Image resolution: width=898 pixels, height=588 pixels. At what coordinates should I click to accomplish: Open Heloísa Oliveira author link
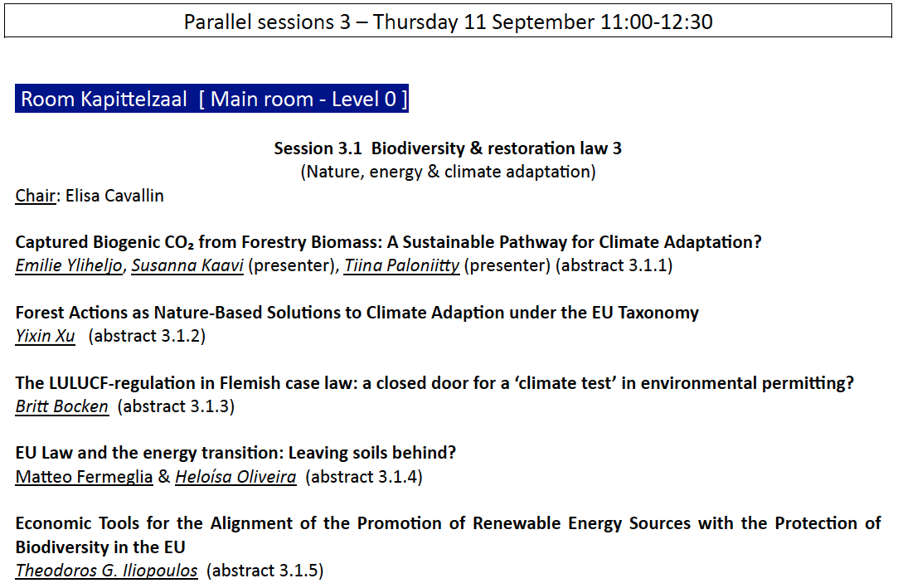point(235,477)
